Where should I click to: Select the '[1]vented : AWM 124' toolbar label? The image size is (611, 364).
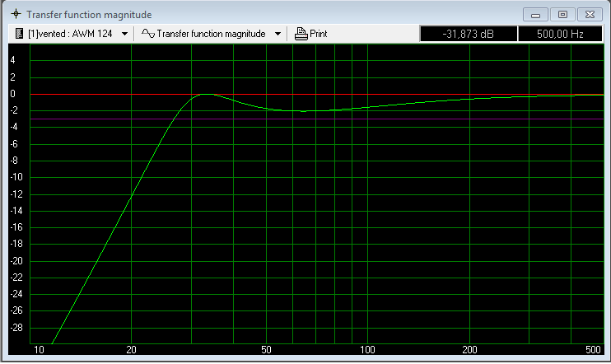(70, 34)
